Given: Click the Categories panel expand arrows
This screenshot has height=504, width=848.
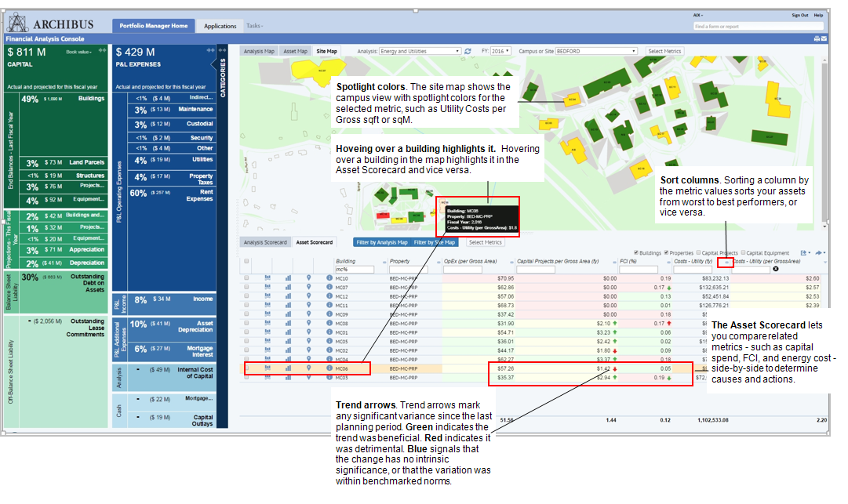Looking at the screenshot, I should [222, 50].
